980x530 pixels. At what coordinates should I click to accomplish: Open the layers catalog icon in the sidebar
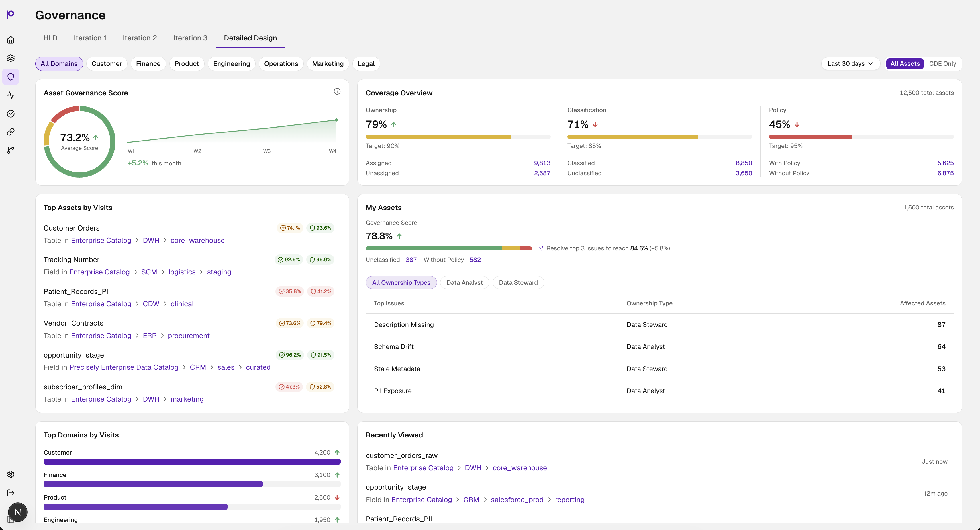(x=11, y=58)
